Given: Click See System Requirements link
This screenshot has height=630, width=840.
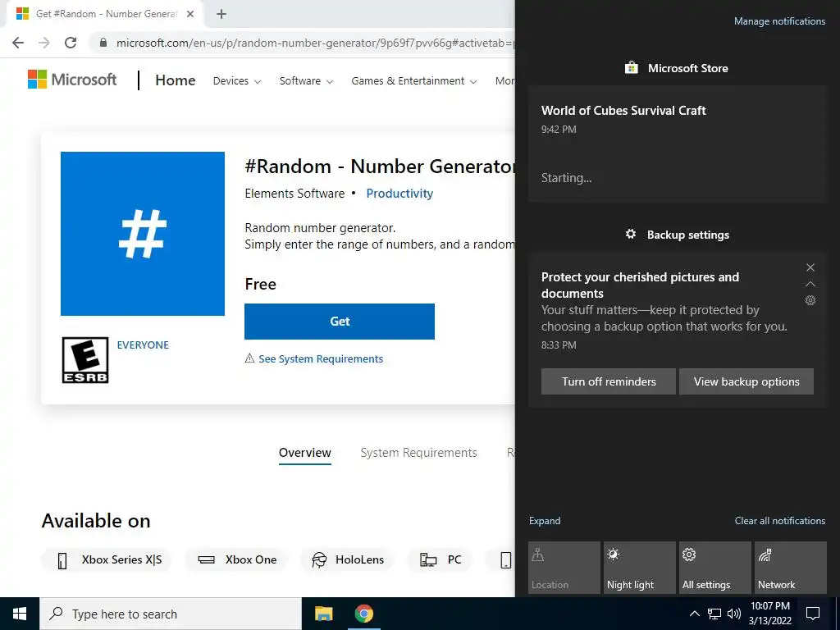Looking at the screenshot, I should 321,359.
